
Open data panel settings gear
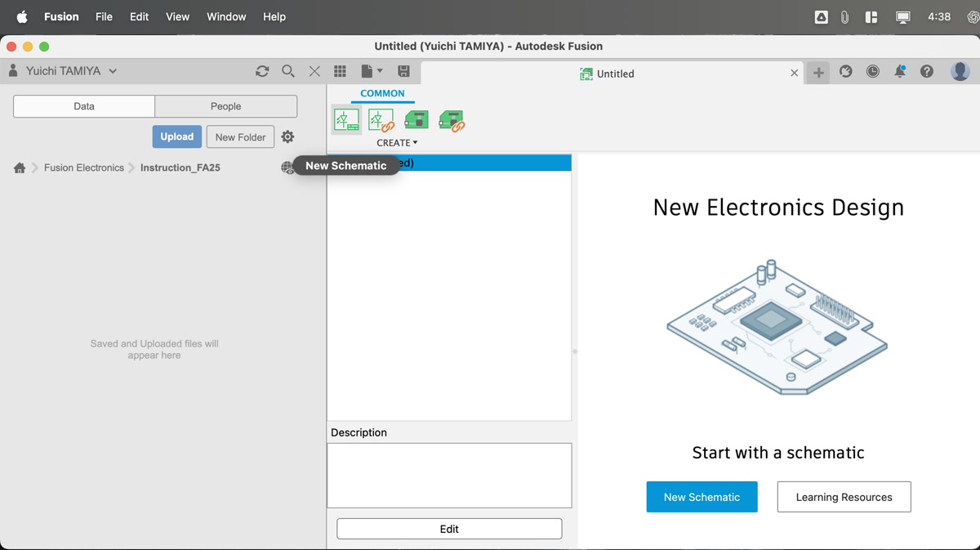pyautogui.click(x=287, y=136)
